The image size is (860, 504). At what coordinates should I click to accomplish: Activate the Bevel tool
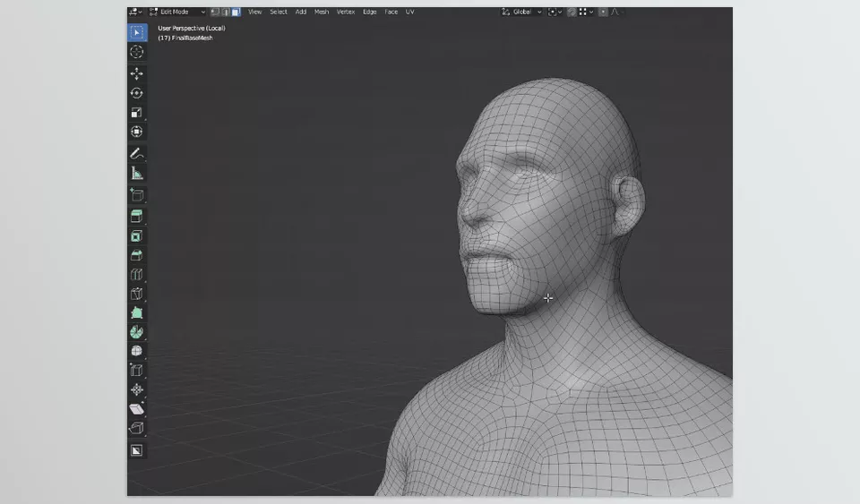(137, 255)
